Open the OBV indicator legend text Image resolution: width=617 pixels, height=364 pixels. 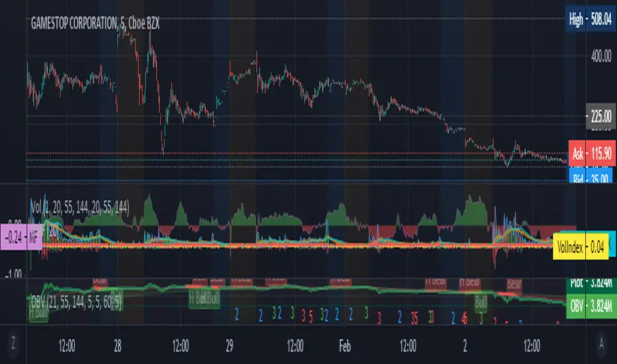(76, 302)
